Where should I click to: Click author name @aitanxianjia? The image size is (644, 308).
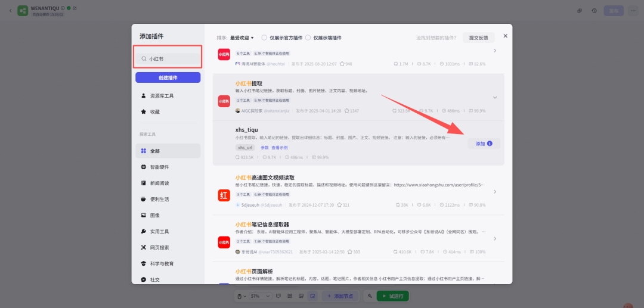[x=277, y=111]
